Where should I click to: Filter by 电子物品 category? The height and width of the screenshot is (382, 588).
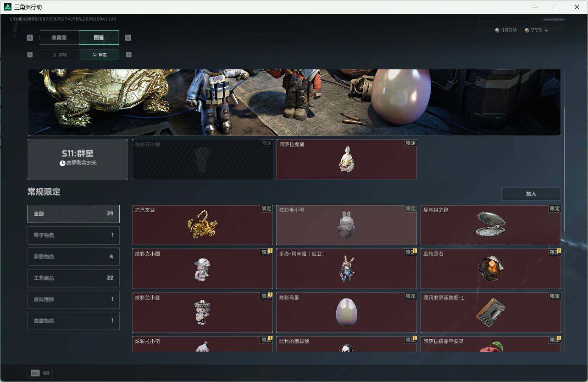click(x=73, y=235)
